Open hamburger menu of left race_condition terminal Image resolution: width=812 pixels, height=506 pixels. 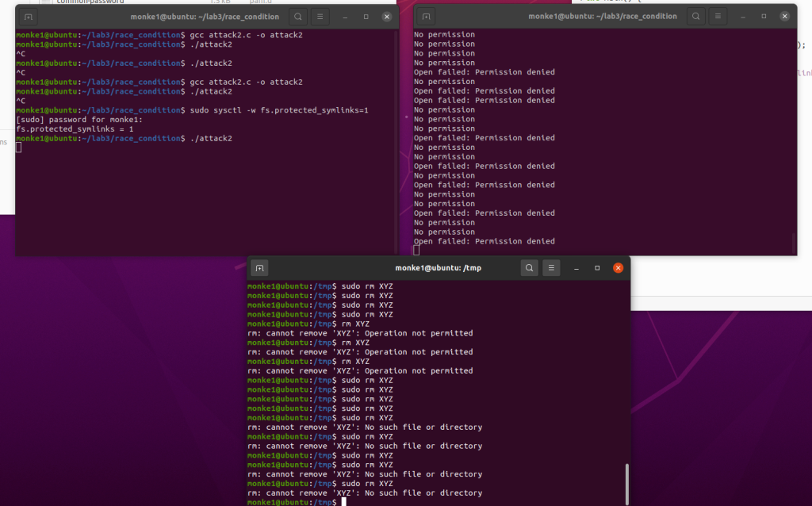[320, 17]
